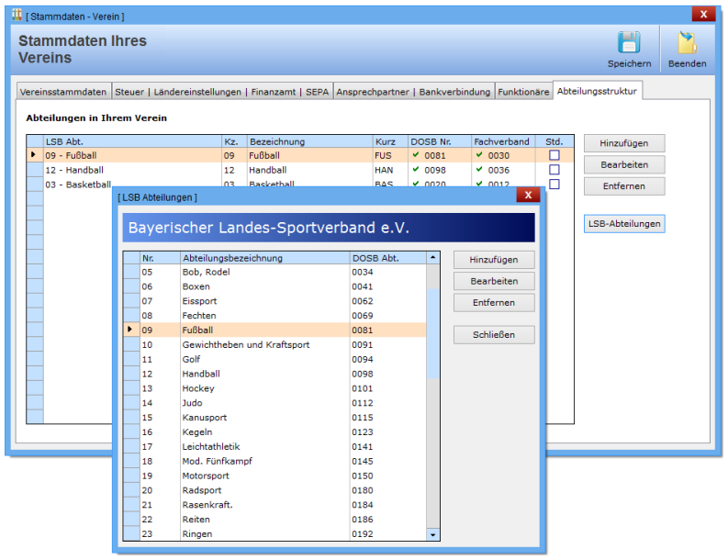Check Std. checkbox for Basketball row
Screen dimensions: 728x560
(554, 184)
